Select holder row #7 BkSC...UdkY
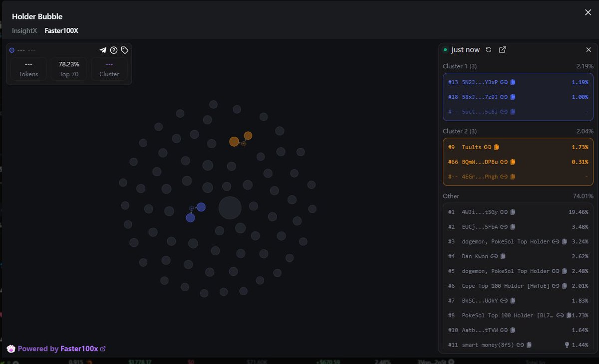 coord(518,300)
